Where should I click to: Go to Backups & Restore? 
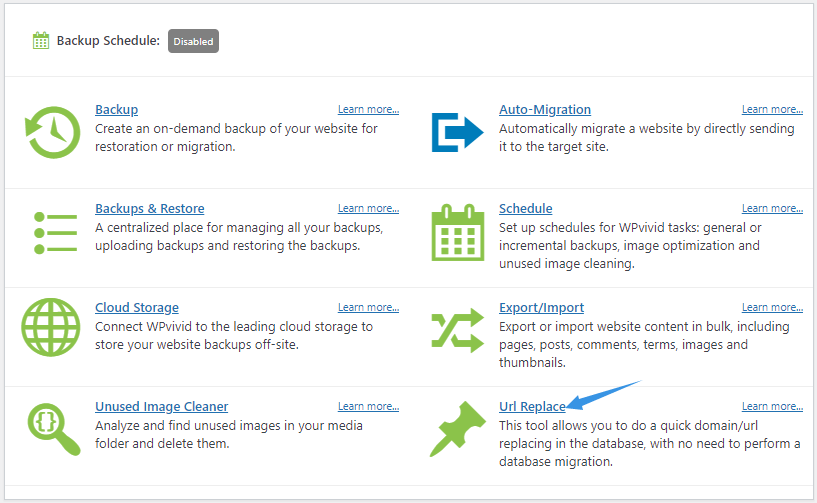tap(150, 208)
